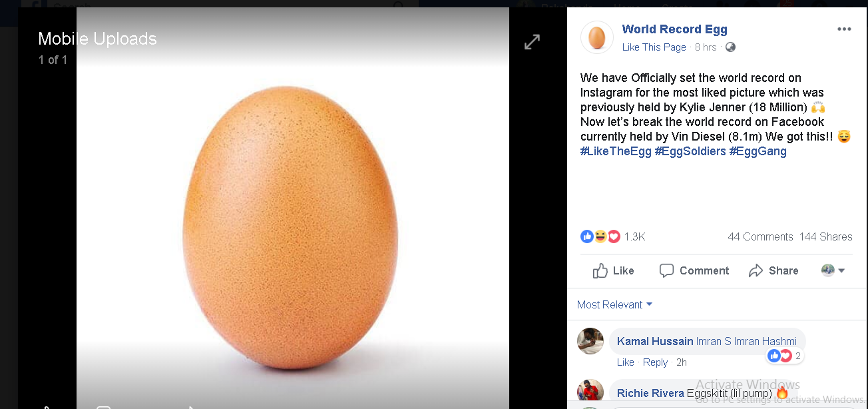The width and height of the screenshot is (868, 409).
Task: Reply to Kamal Hussain's comment
Action: 655,362
